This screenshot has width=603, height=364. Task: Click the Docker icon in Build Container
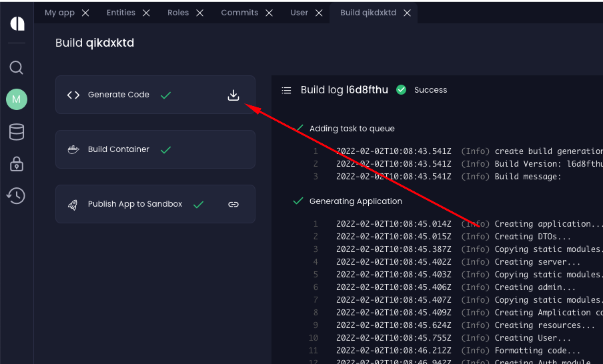(73, 149)
